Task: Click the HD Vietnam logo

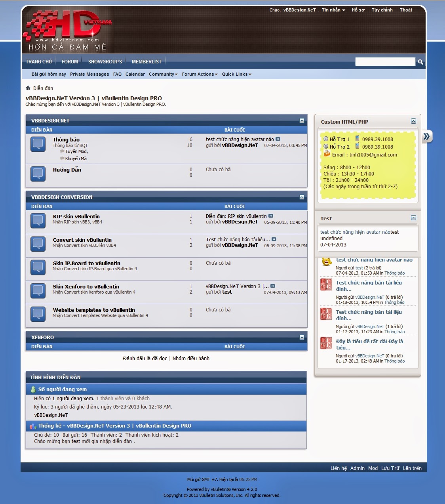Action: (x=68, y=31)
